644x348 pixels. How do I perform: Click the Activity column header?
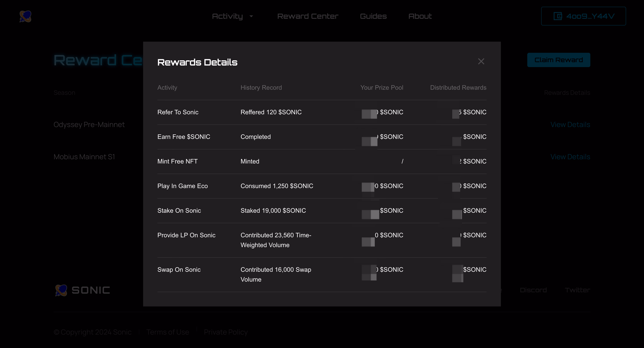tap(167, 87)
